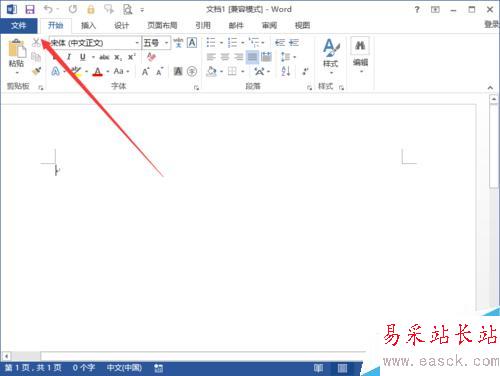Switch to the Page Layout (页面布局) tab
This screenshot has height=376, width=500.
pyautogui.click(x=162, y=26)
